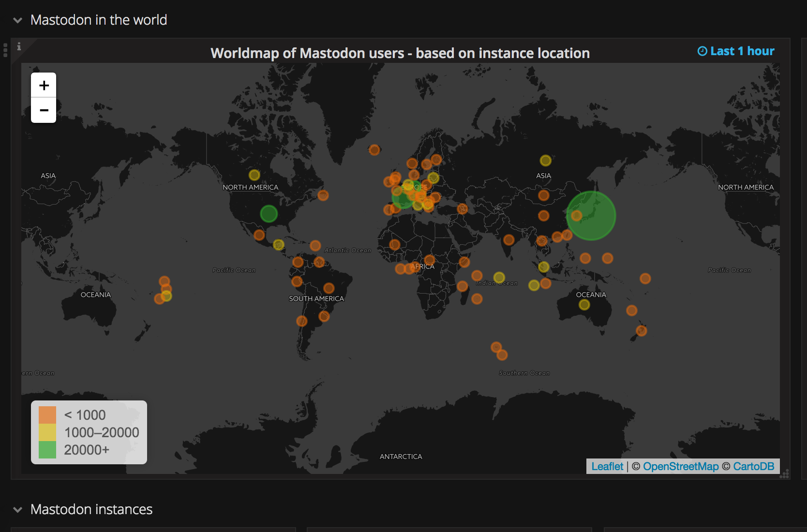
Task: Click the orange swatch for under 1000 users
Action: pos(46,414)
